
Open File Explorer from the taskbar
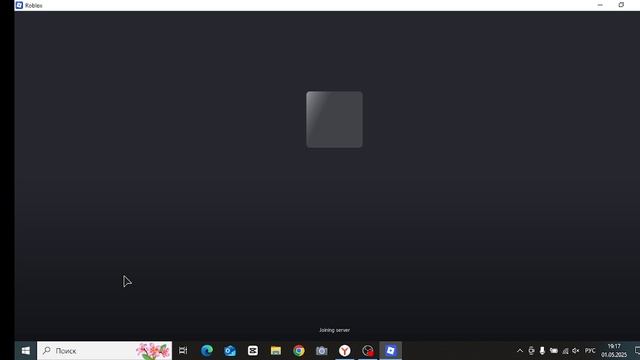(276, 351)
